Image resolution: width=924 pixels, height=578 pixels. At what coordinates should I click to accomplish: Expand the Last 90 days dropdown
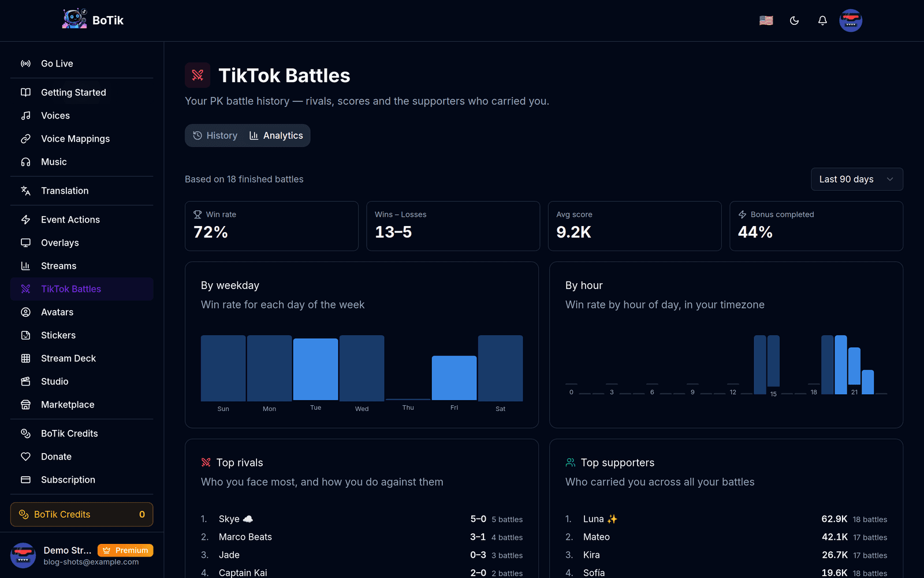[857, 179]
